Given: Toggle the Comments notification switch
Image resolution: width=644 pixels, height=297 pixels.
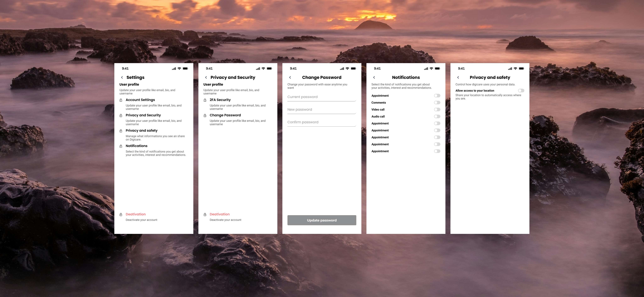Looking at the screenshot, I should click(437, 103).
